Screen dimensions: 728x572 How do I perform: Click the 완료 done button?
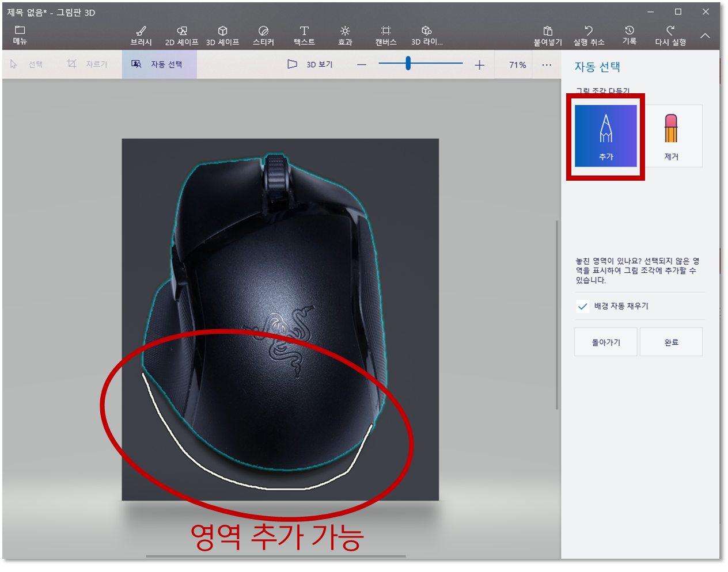[x=671, y=342]
